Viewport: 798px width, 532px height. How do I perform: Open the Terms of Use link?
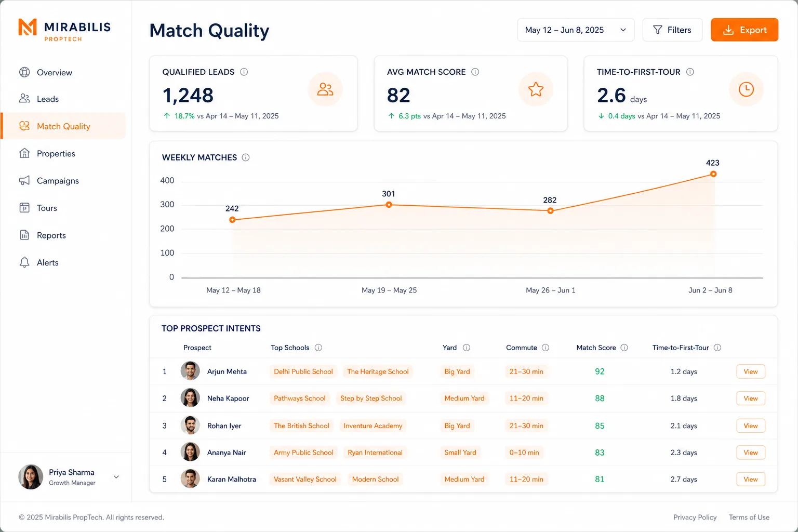(749, 517)
